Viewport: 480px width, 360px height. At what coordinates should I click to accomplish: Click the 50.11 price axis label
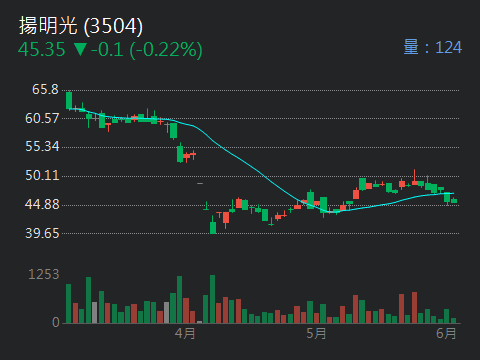click(42, 175)
